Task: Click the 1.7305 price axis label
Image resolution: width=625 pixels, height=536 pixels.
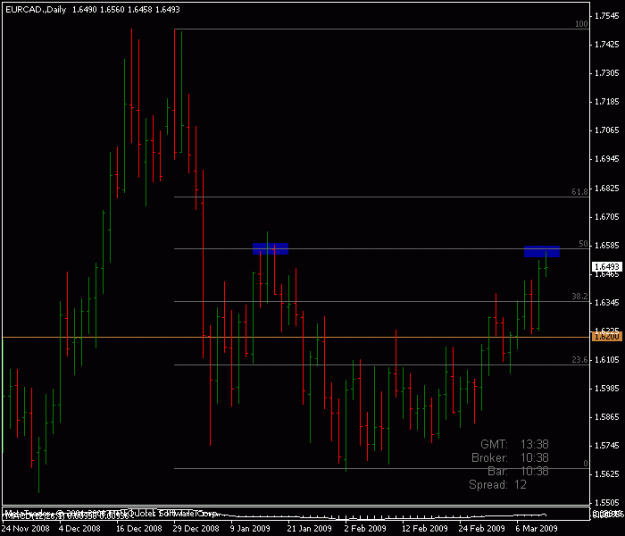Action: [607, 73]
